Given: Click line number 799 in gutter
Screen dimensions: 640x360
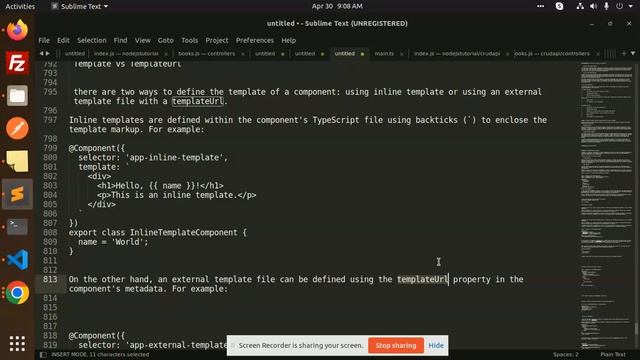Looking at the screenshot, I should [50, 148].
